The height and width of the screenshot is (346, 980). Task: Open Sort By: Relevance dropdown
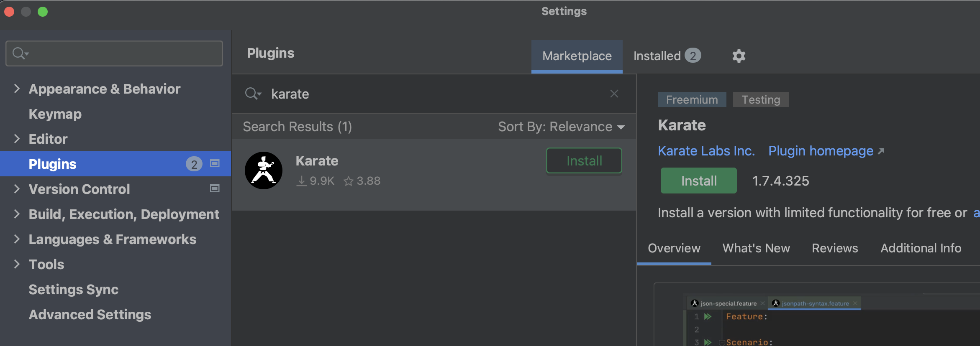click(x=561, y=127)
